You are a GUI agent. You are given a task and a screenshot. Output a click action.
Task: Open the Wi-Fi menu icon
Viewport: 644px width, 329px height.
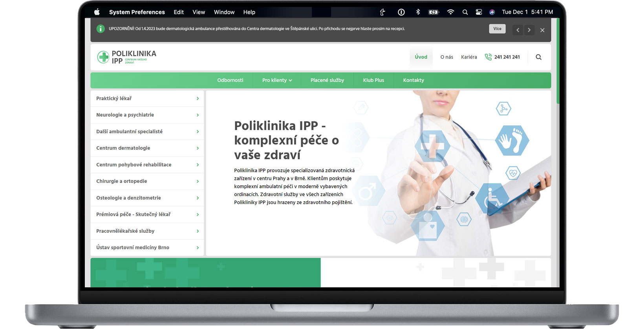450,12
